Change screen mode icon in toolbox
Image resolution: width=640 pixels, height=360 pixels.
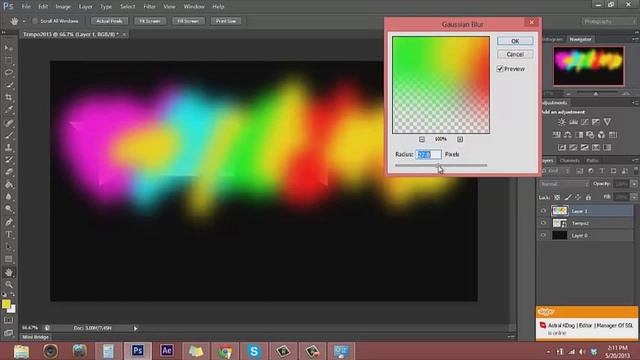(x=9, y=333)
